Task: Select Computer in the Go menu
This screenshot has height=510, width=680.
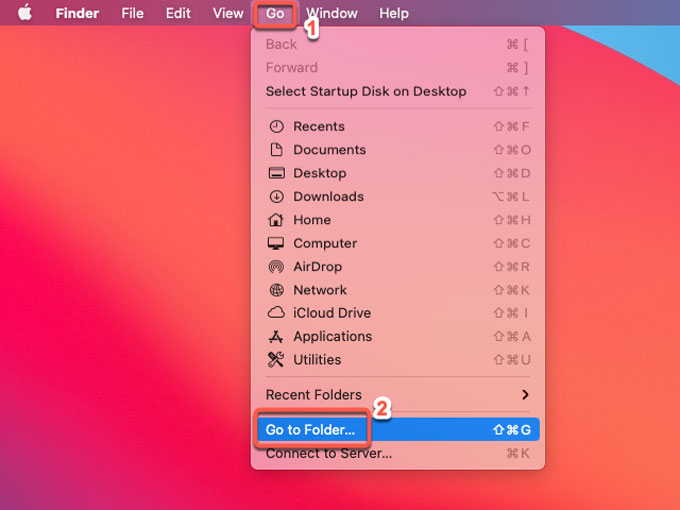Action: [x=398, y=243]
